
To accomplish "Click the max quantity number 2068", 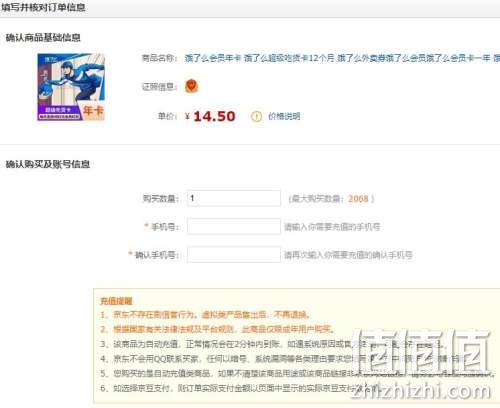I will pos(358,199).
